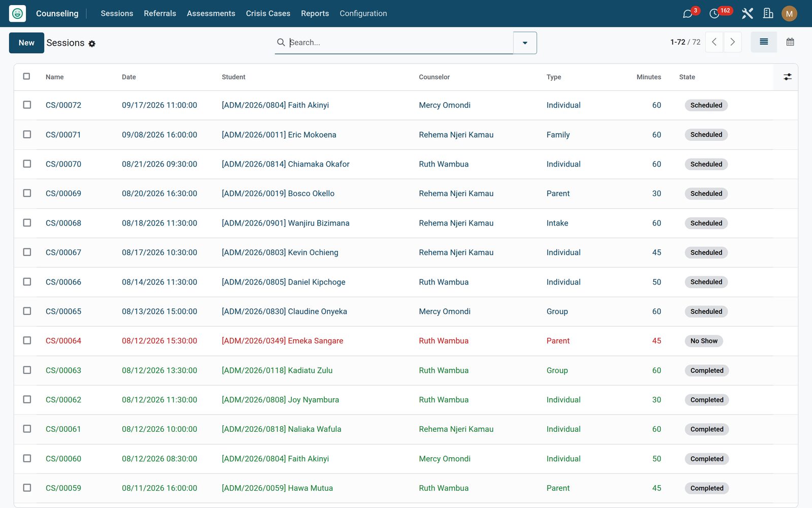Open the activities clock icon

click(x=715, y=14)
